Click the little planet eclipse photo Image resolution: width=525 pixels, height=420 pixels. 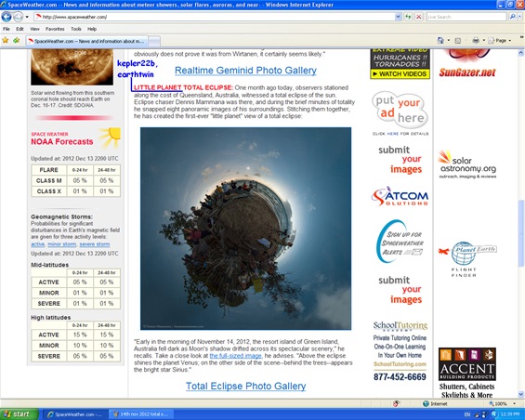coord(245,229)
